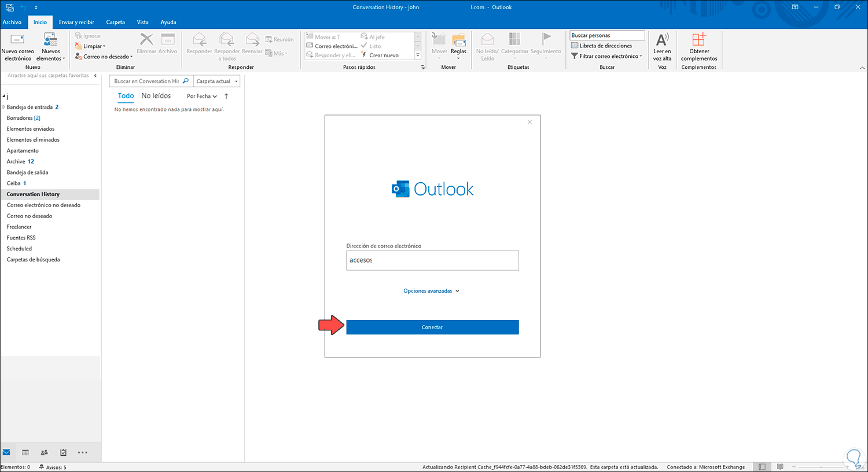
Task: Open the Correo no deseado dropdown
Action: coord(104,57)
